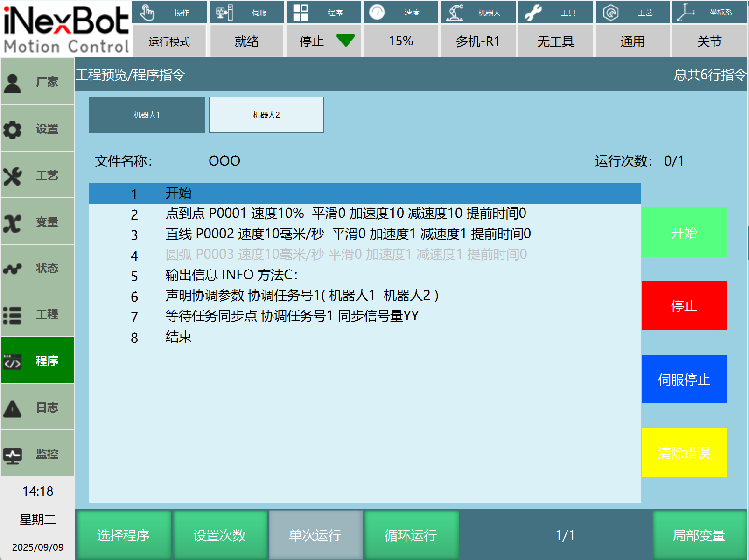
Task: Select program line 3 直线 P0002
Action: click(x=348, y=234)
